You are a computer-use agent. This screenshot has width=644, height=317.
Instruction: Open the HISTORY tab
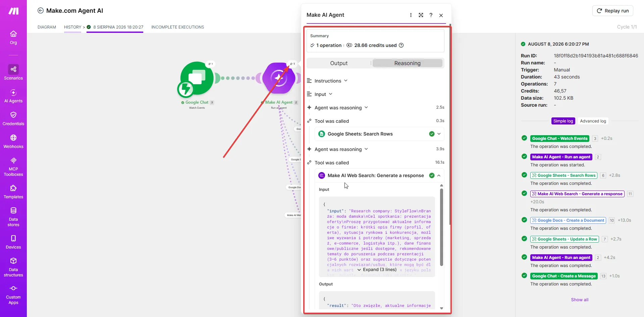(x=72, y=27)
